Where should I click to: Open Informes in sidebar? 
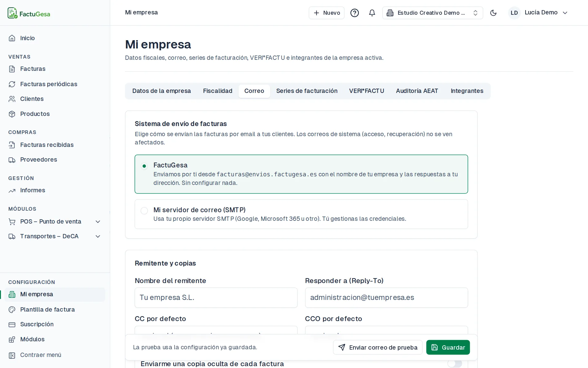pyautogui.click(x=55, y=190)
